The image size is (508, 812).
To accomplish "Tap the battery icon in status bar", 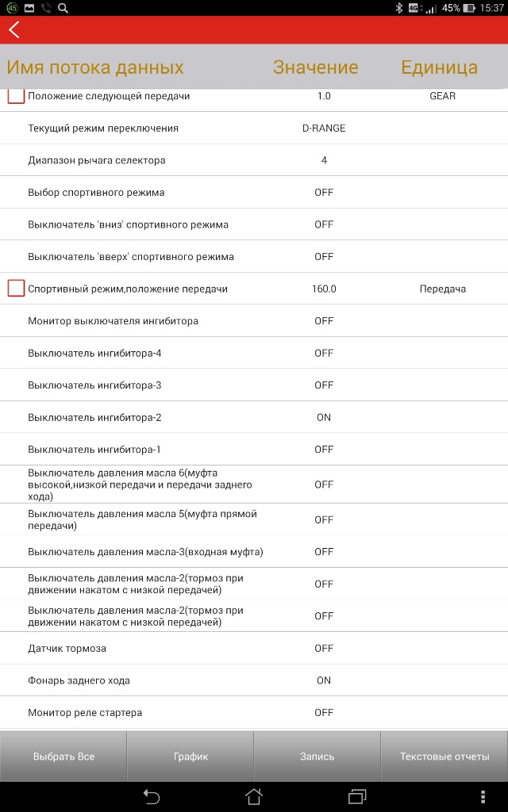I will click(x=469, y=8).
